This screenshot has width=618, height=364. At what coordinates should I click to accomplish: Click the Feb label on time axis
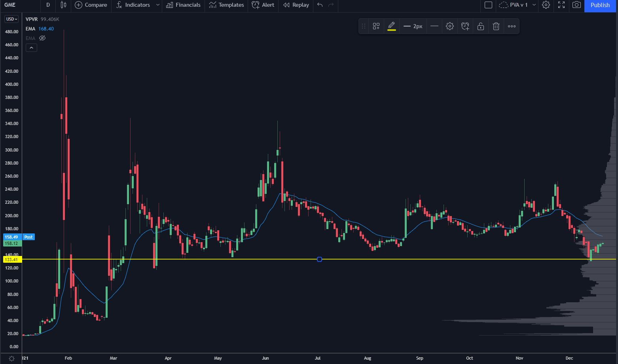point(68,358)
